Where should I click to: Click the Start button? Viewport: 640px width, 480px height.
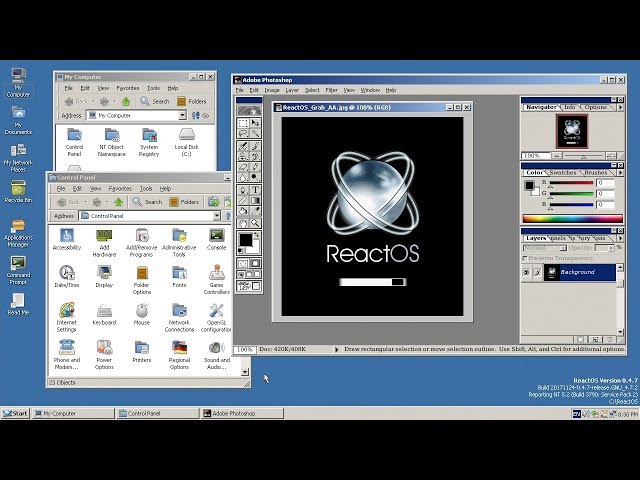15,413
